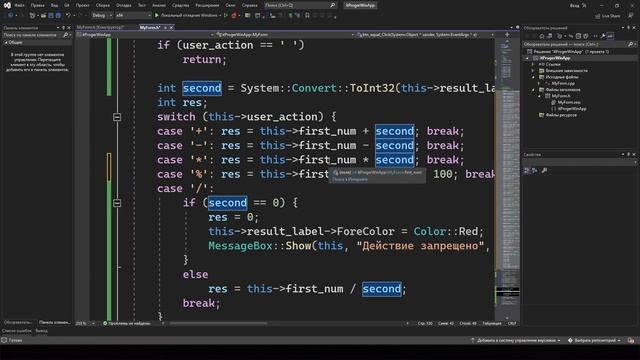Click the Live Share button

607,16
